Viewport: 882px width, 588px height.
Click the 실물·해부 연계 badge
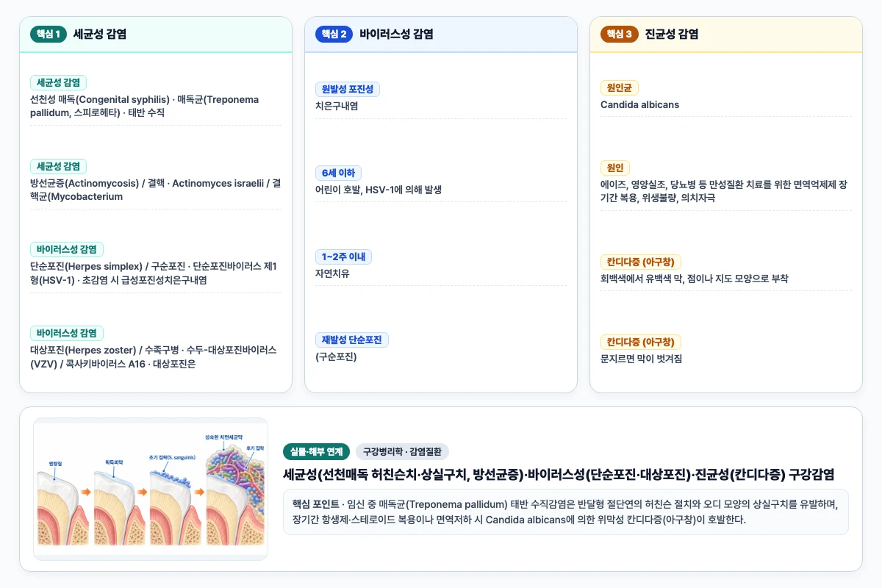pos(316,452)
